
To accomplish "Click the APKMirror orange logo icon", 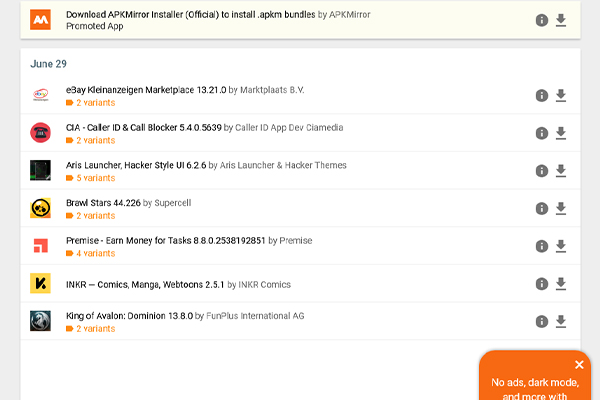I will pos(40,20).
